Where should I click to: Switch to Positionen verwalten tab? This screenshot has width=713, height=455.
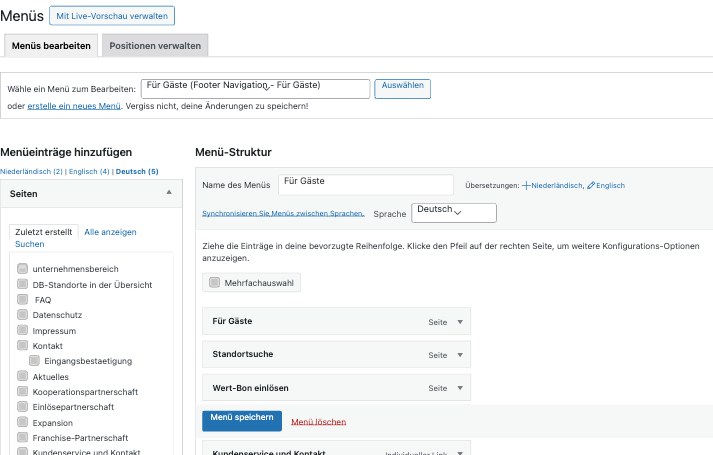(x=155, y=45)
